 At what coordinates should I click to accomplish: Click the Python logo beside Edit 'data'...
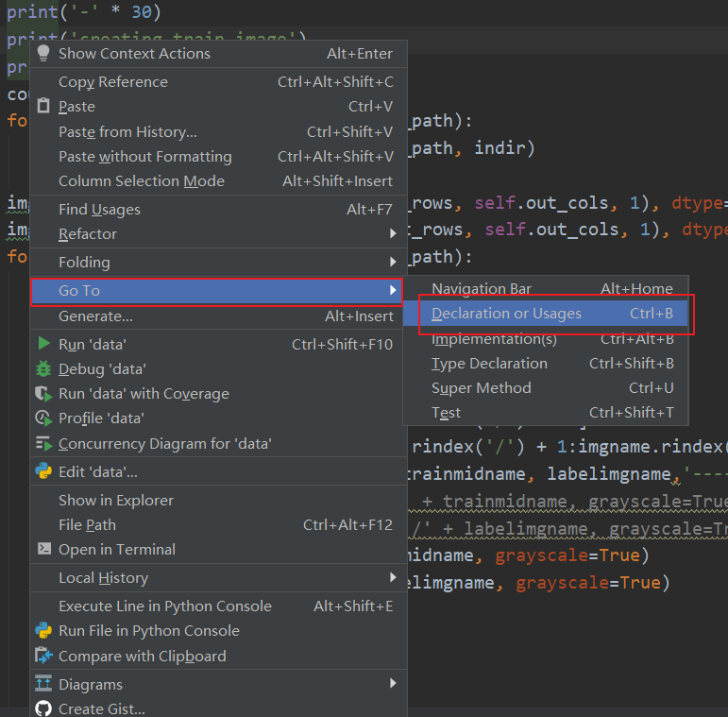click(43, 471)
